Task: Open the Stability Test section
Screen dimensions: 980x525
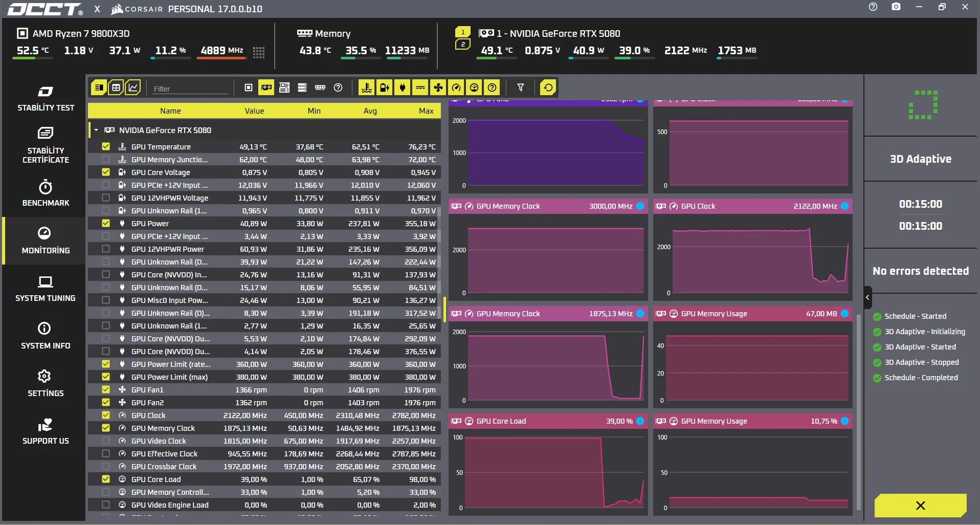Action: coord(46,99)
